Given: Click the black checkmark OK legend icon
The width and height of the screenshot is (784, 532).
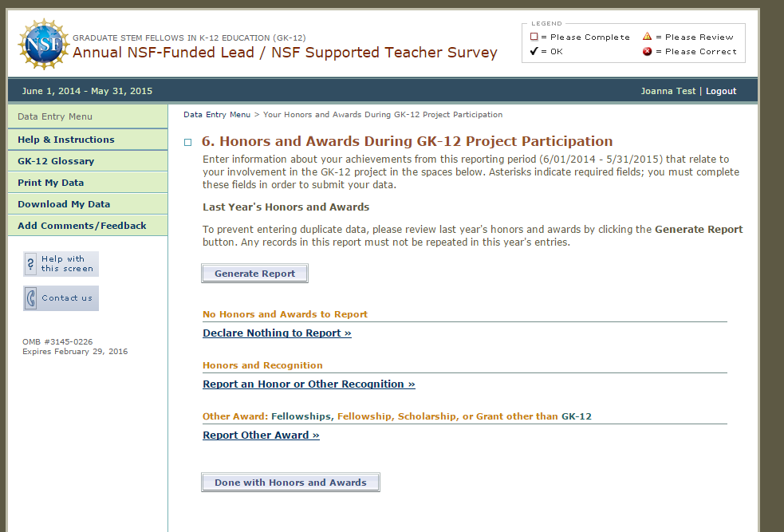Looking at the screenshot, I should 534,51.
